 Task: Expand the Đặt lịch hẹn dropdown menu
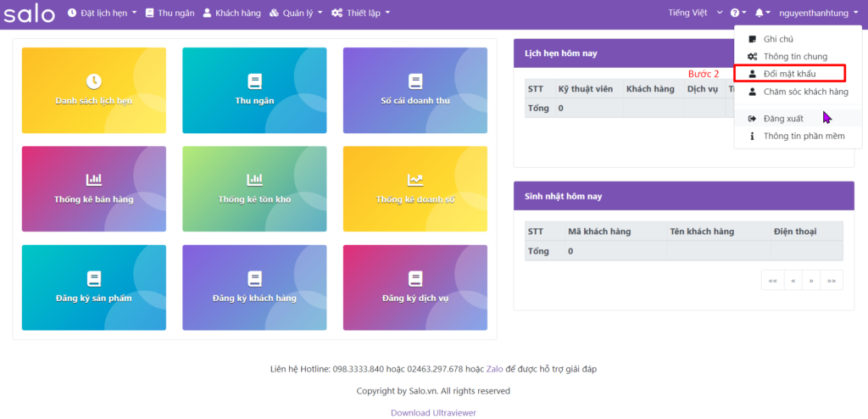pyautogui.click(x=102, y=14)
